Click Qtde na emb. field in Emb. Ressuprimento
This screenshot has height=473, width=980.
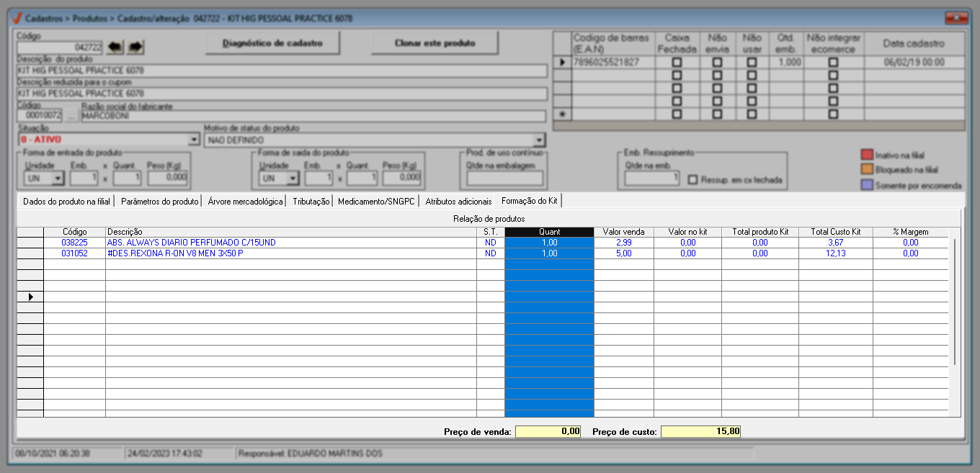click(x=651, y=178)
